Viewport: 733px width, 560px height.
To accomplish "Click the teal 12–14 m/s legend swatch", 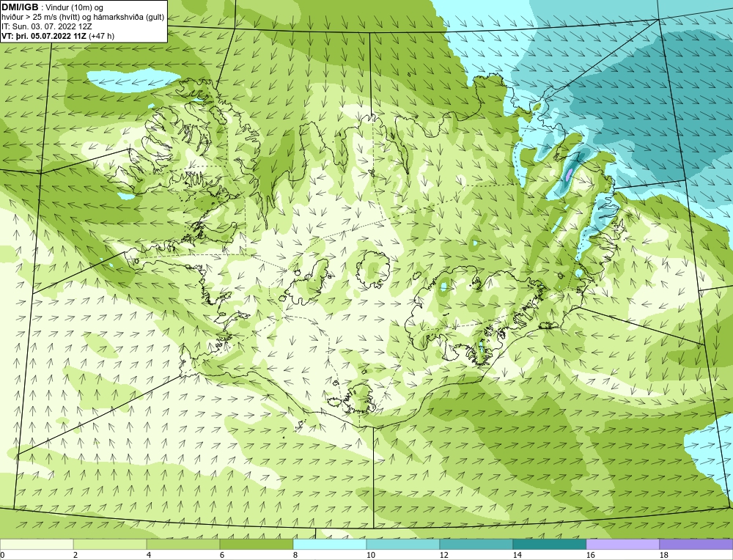I will pyautogui.click(x=476, y=544).
